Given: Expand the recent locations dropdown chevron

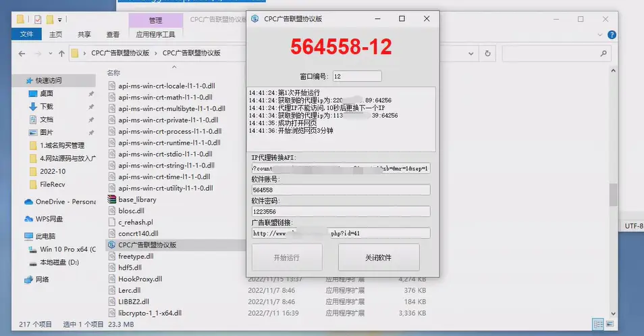Looking at the screenshot, I should (x=50, y=53).
